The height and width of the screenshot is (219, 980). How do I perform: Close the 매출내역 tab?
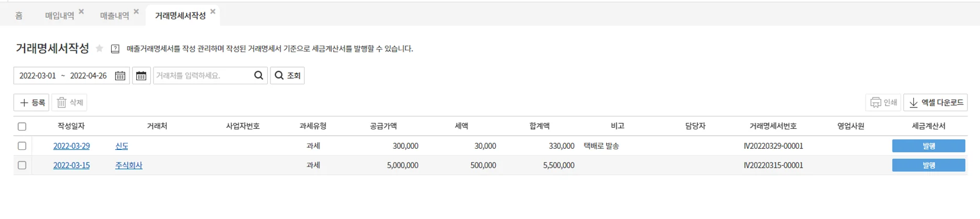coord(136,12)
